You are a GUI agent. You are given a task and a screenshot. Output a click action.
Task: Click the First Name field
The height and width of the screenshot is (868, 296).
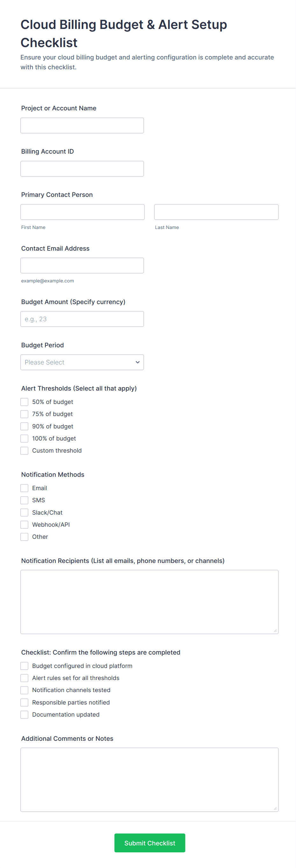[83, 212]
